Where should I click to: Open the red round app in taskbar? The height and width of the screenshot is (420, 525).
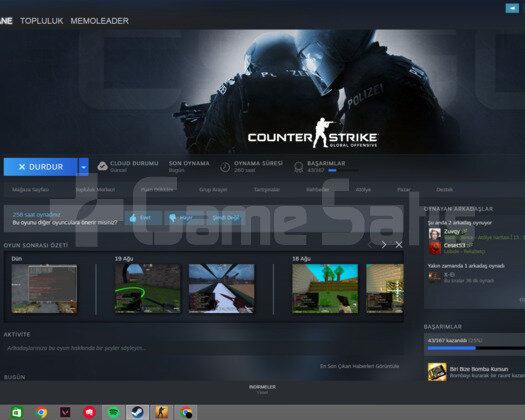pyautogui.click(x=89, y=412)
